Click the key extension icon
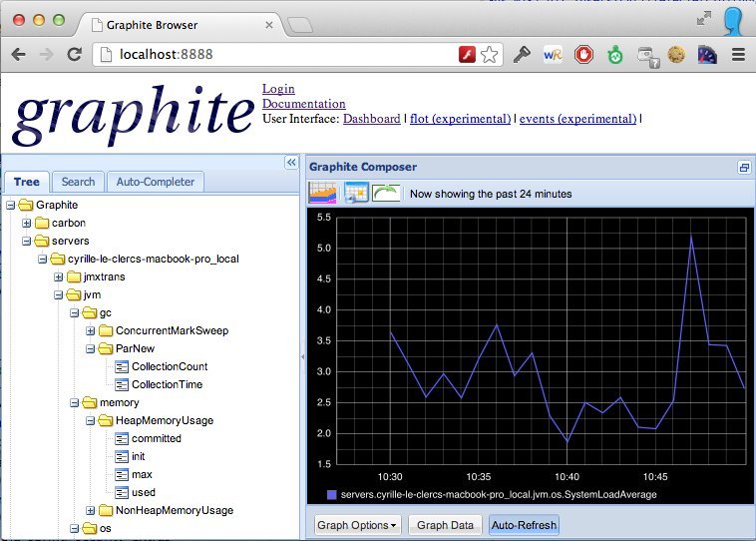The height and width of the screenshot is (541, 756). click(522, 55)
